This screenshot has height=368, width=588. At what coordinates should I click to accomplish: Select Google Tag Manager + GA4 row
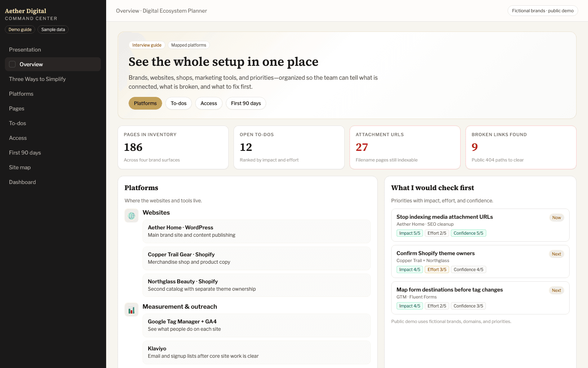point(256,325)
